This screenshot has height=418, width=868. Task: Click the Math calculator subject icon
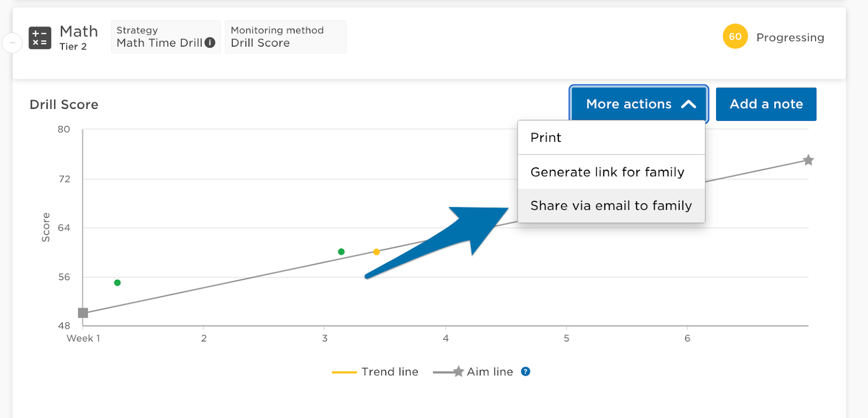[40, 38]
